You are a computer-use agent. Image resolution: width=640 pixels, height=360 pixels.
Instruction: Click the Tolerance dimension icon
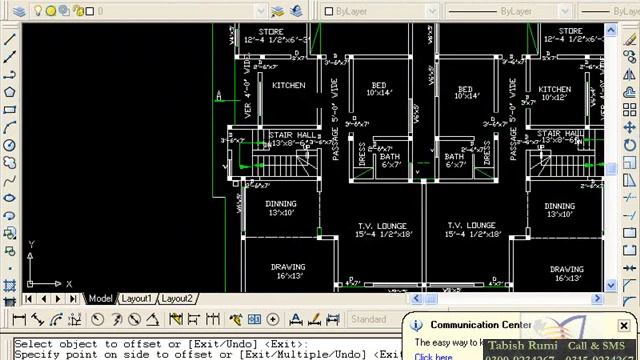click(x=254, y=319)
